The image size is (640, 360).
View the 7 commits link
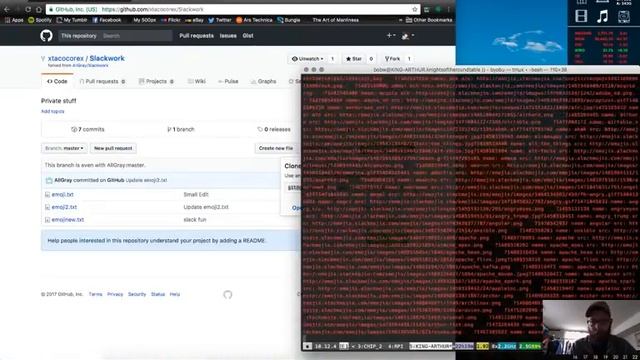point(88,129)
